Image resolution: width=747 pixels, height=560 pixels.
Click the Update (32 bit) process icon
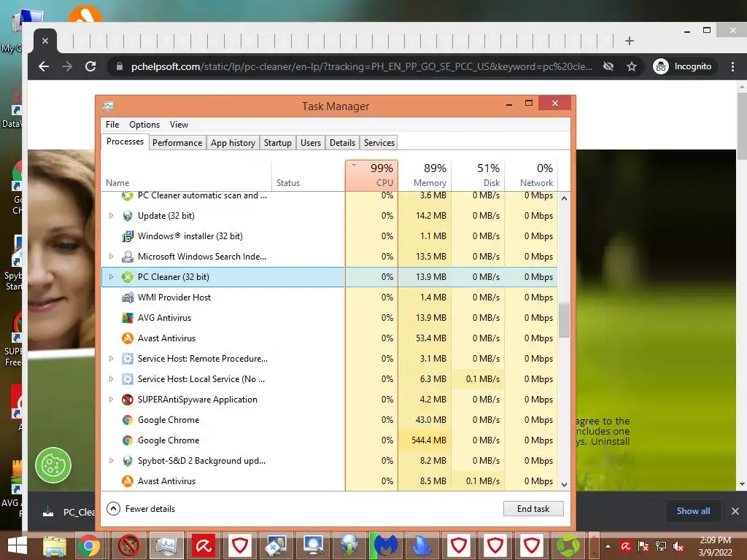[127, 216]
